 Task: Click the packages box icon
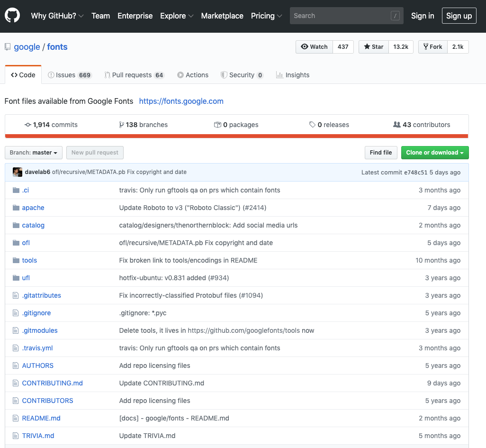point(217,125)
